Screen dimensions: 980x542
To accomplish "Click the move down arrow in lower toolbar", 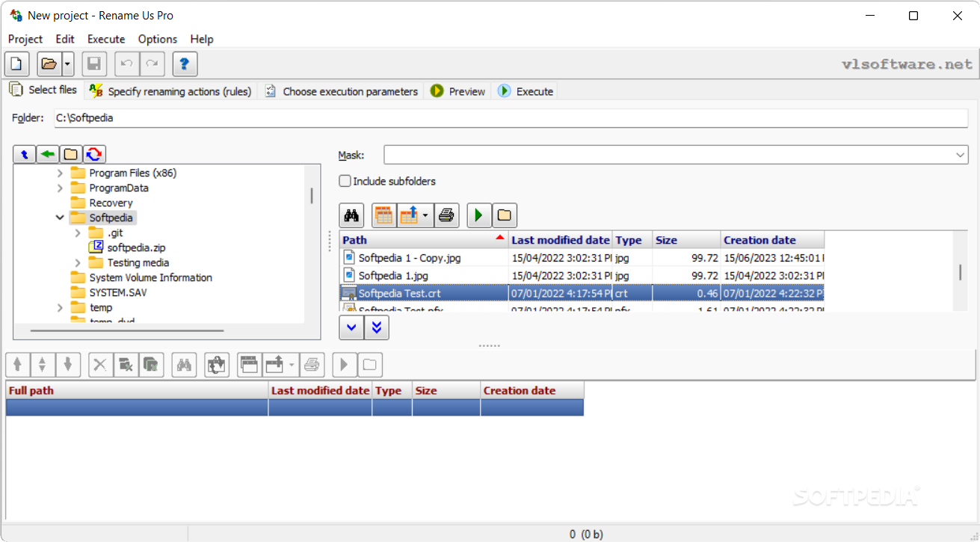I will pyautogui.click(x=67, y=365).
